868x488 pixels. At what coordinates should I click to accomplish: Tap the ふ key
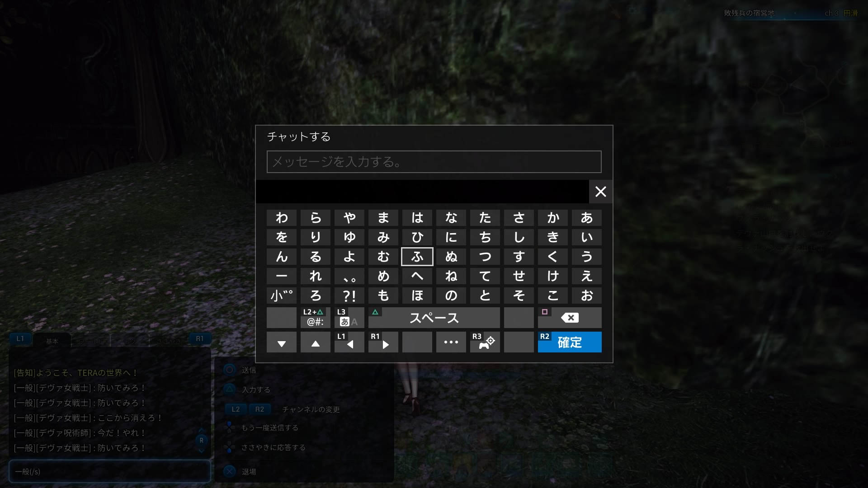[417, 257]
